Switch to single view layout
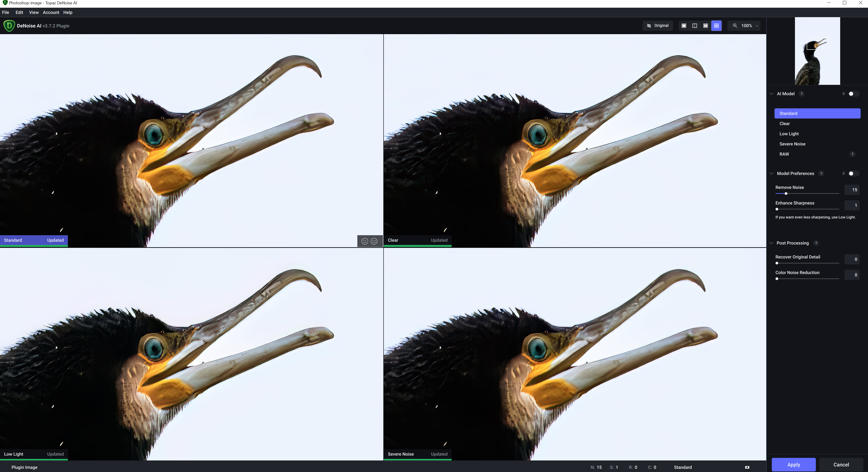The image size is (868, 472). [x=684, y=26]
